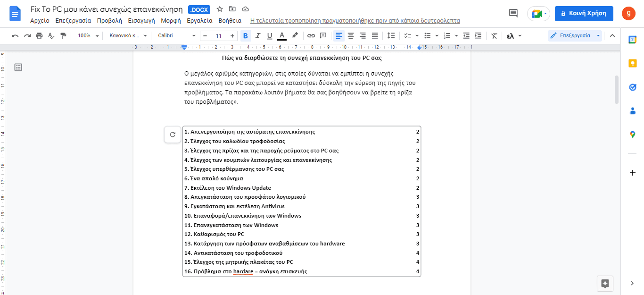The width and height of the screenshot is (644, 295).
Task: Apply center alignment
Action: point(350,35)
